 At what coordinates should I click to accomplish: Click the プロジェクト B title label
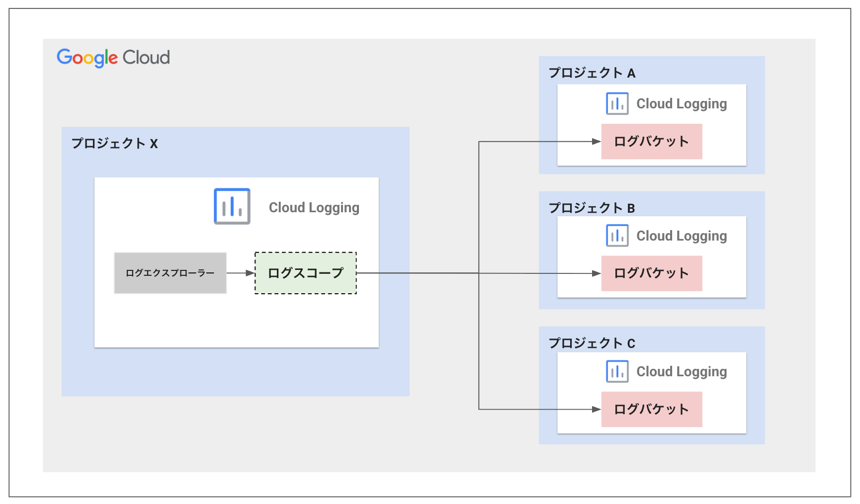click(592, 208)
